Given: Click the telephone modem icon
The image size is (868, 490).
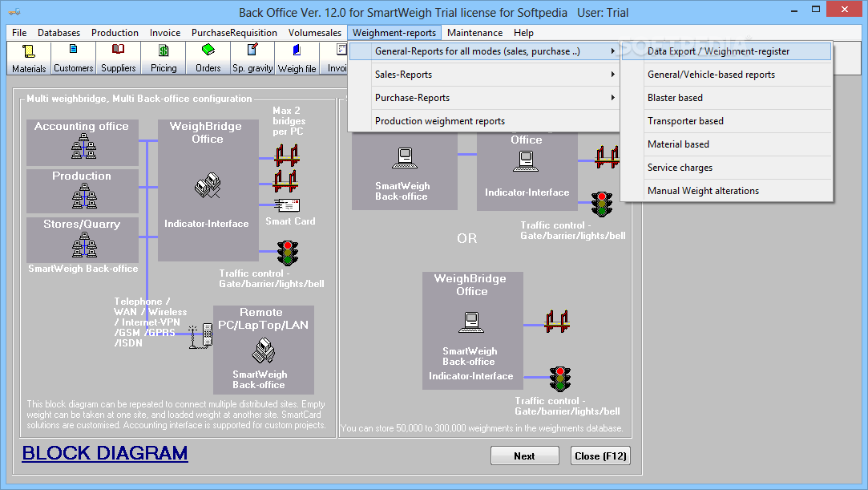Looking at the screenshot, I should [201, 335].
